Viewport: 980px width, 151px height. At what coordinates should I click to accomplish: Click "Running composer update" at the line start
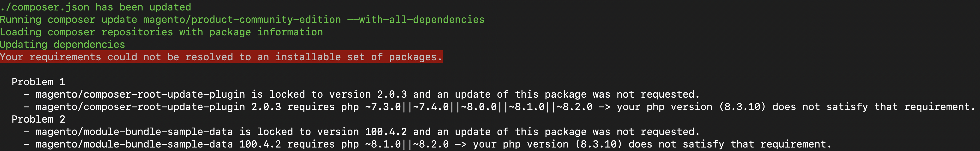[68, 20]
